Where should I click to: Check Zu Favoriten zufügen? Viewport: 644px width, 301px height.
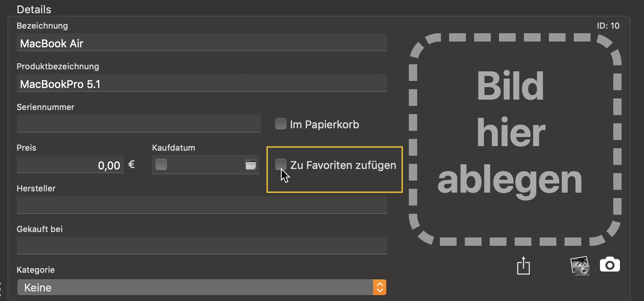click(x=281, y=164)
